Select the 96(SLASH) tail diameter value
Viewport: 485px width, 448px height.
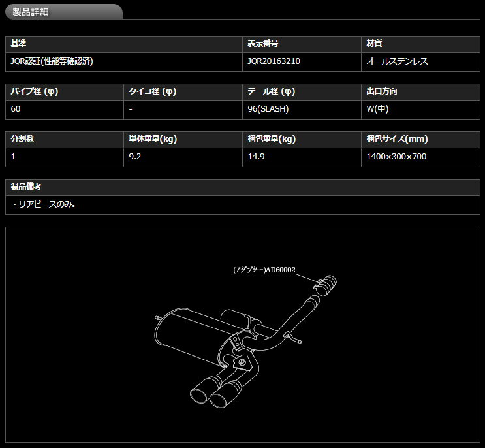coord(268,108)
